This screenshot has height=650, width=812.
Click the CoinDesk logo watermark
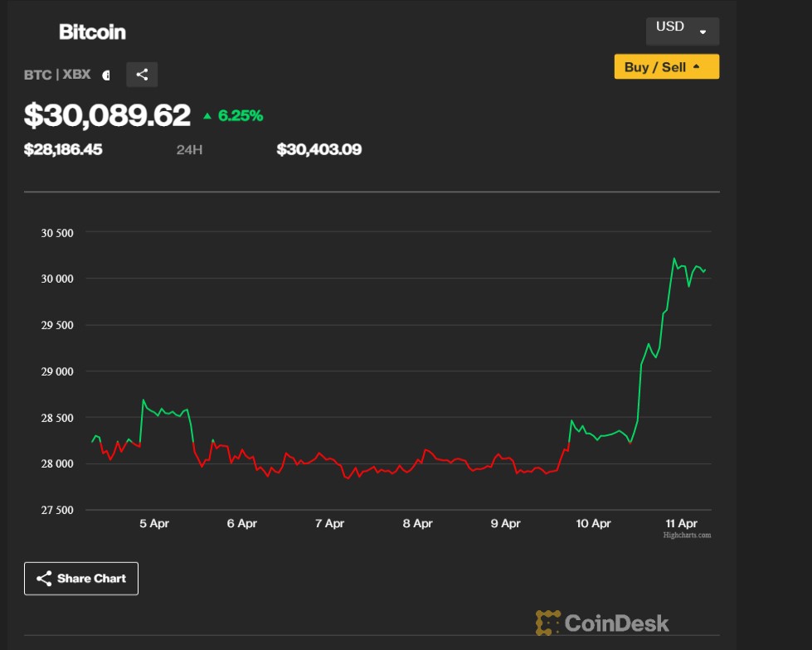click(602, 623)
